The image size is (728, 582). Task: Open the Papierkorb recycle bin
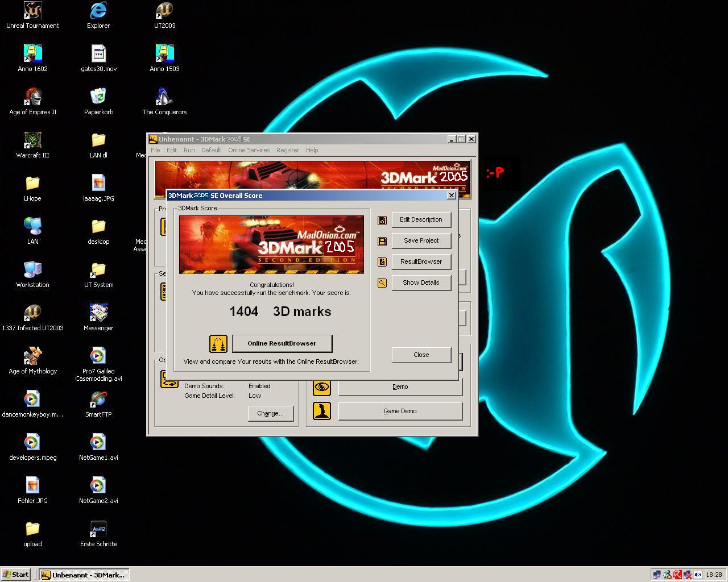pos(98,98)
